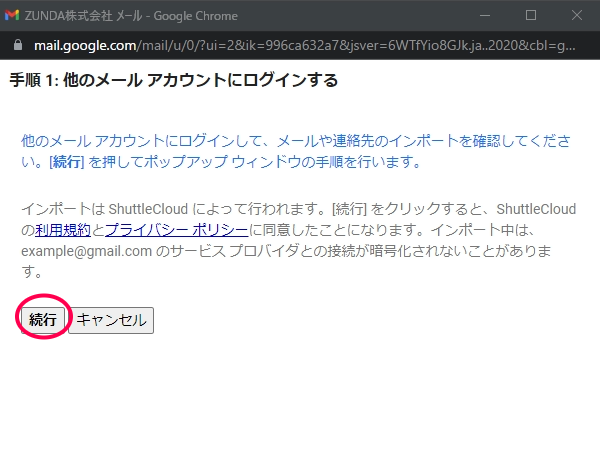Open the 利用規約 link
Viewport: 600px width, 464px height.
pos(63,230)
